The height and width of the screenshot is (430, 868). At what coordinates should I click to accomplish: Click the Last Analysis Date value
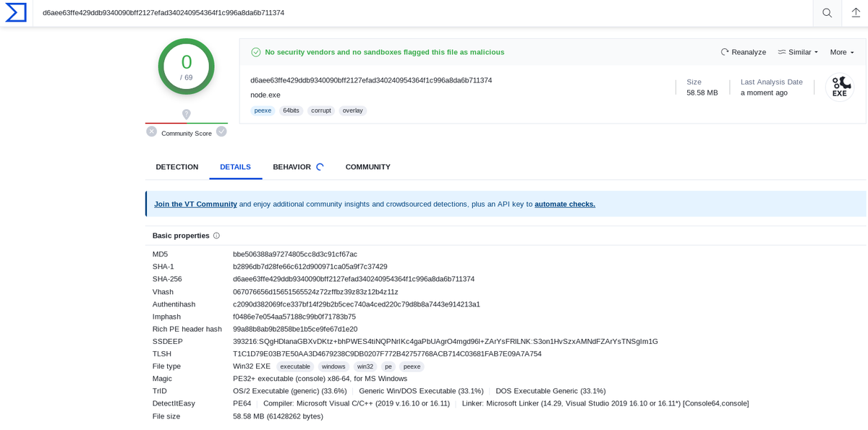coord(764,93)
